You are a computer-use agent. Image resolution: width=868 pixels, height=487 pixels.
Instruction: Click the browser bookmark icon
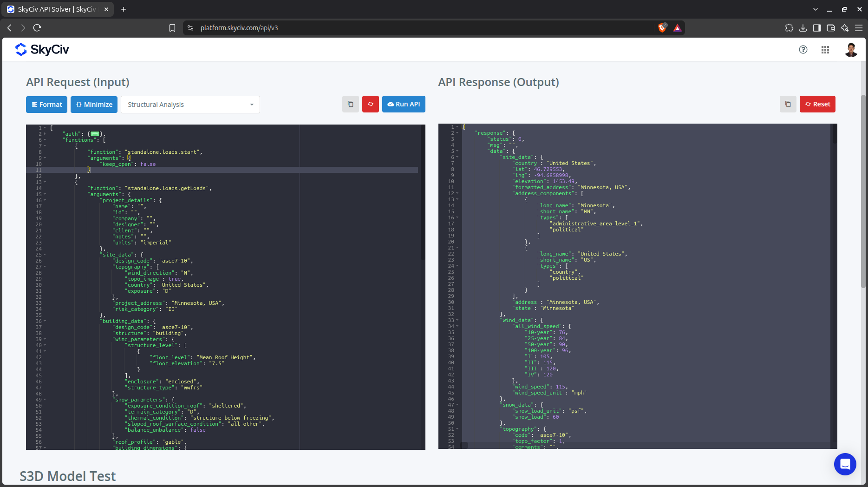(172, 28)
